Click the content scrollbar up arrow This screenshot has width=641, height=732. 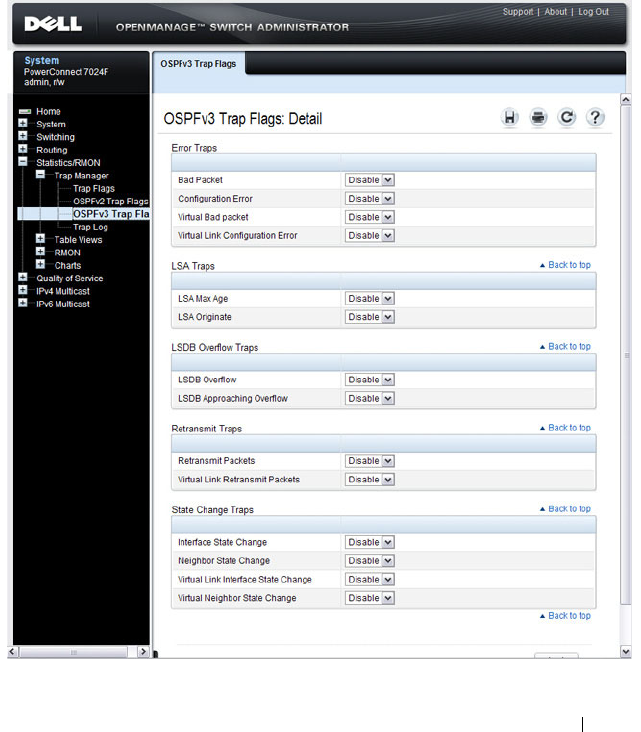tap(626, 99)
